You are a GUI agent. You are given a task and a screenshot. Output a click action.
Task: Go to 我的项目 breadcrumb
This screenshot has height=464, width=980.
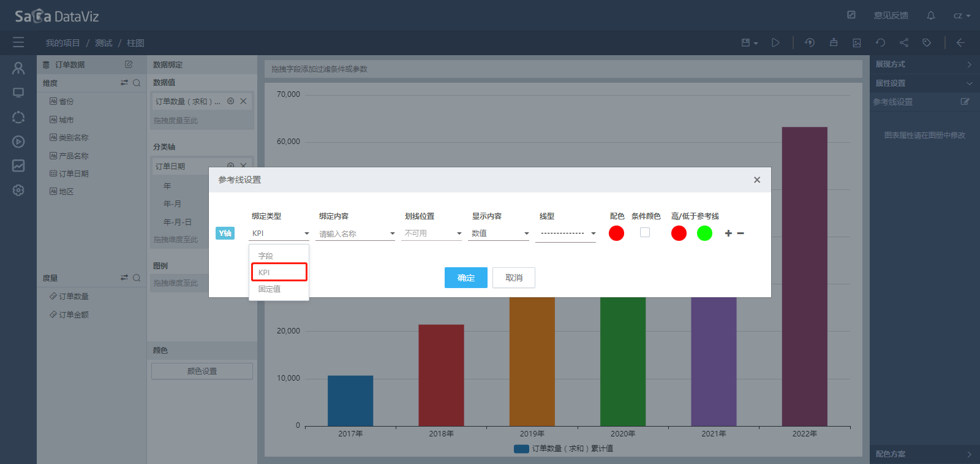pos(62,43)
